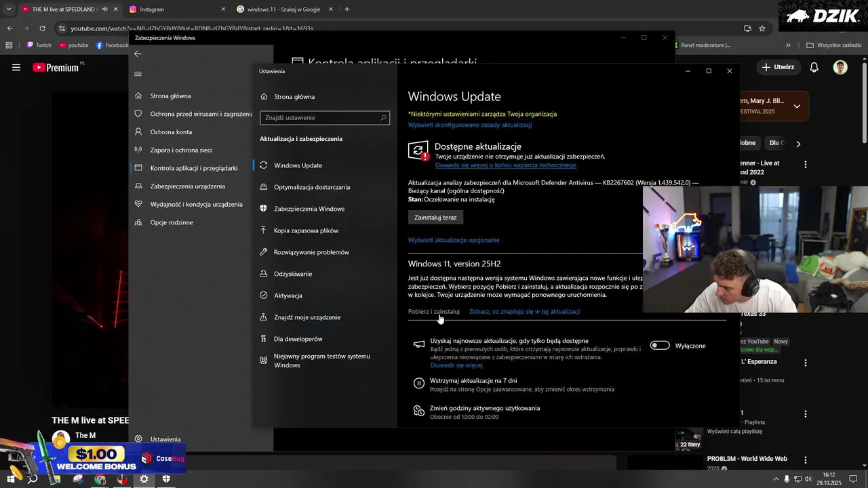Click Dowiedz się więcej under latest updates
This screenshot has height=488, width=868.
(456, 365)
